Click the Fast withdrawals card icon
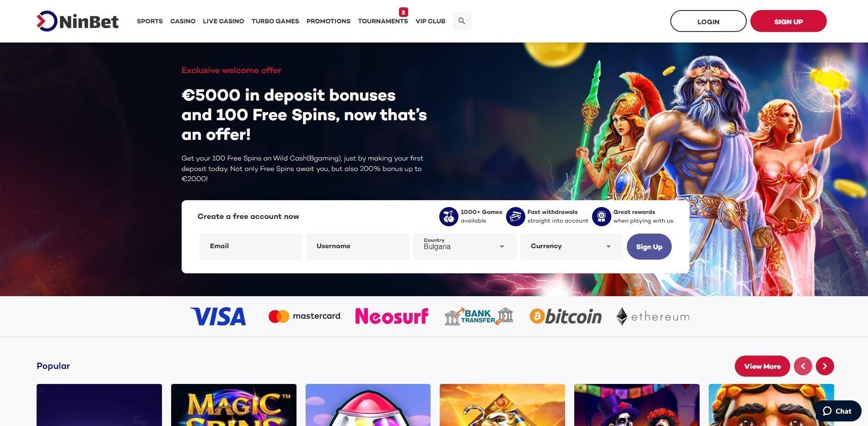This screenshot has height=426, width=868. click(x=515, y=217)
